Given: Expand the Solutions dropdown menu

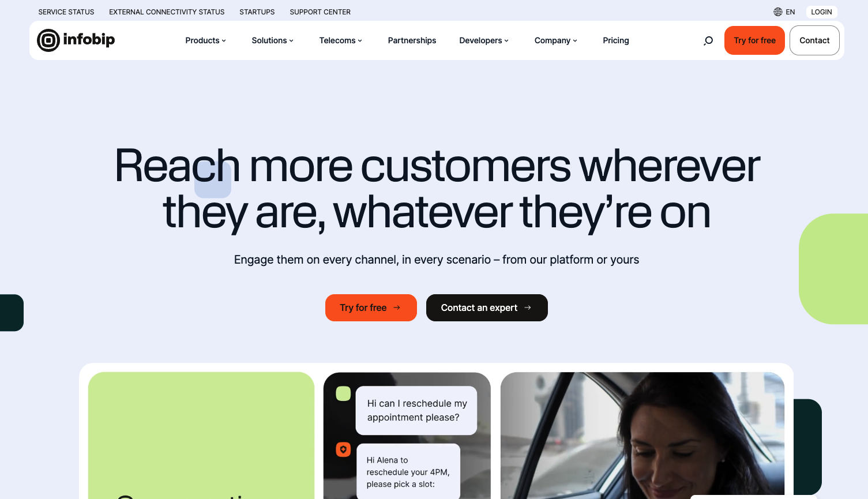Looking at the screenshot, I should [273, 40].
